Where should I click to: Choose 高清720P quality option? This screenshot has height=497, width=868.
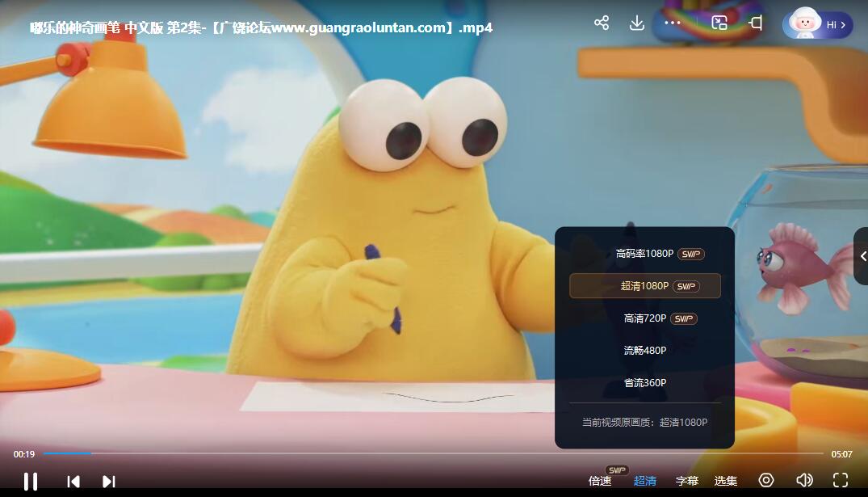coord(645,318)
